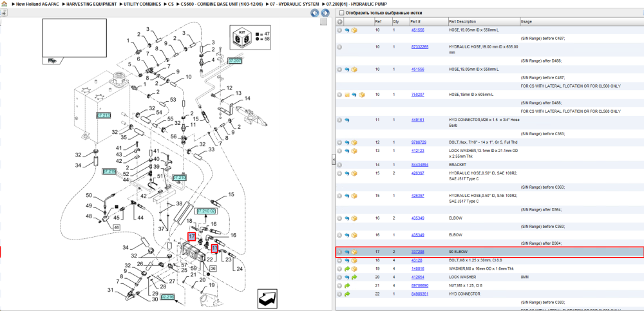Click the large return arrow icon in diagram

pos(269,298)
